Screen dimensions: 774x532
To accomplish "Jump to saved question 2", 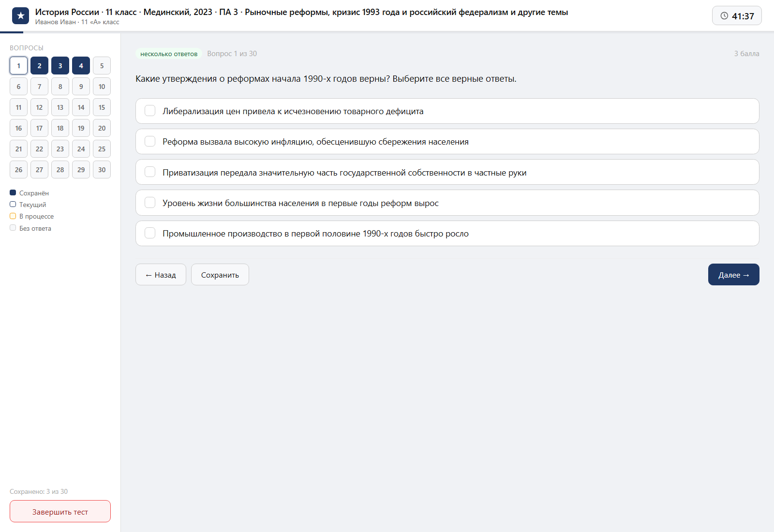I will coord(39,66).
